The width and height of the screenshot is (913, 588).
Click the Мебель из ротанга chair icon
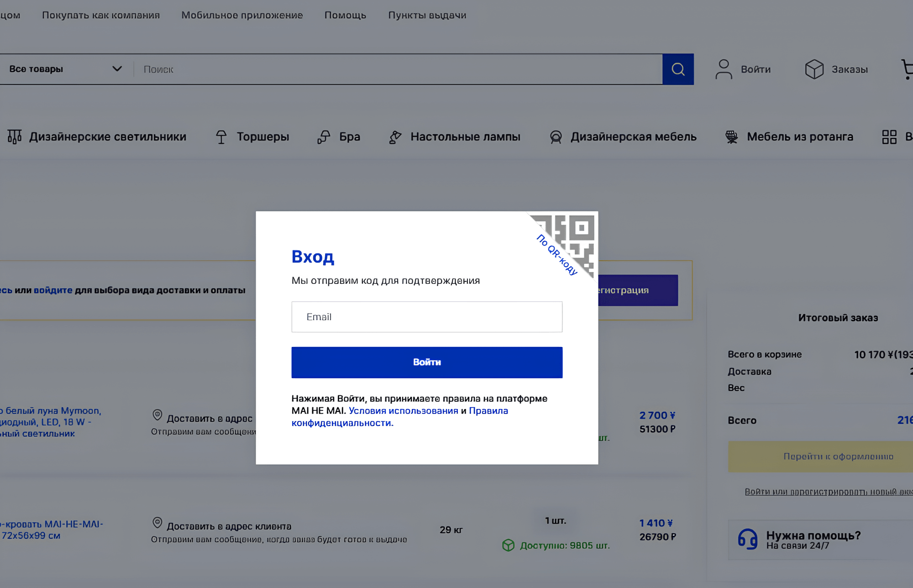[731, 136]
